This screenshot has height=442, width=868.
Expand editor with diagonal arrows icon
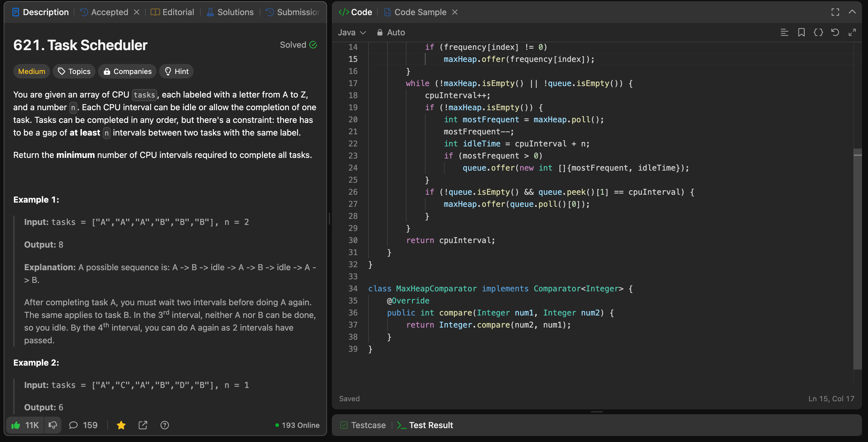pyautogui.click(x=852, y=32)
